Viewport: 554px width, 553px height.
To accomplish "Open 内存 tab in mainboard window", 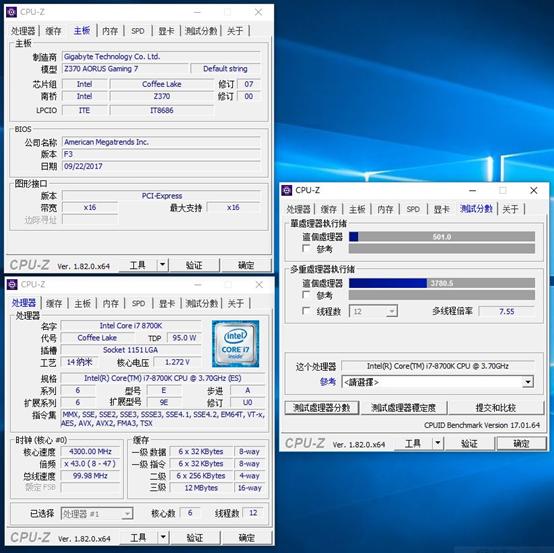I will click(x=110, y=31).
